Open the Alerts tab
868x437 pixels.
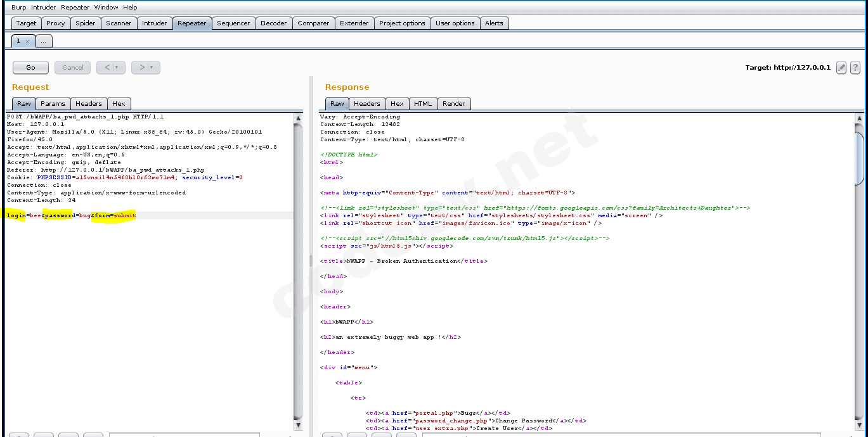pos(494,23)
